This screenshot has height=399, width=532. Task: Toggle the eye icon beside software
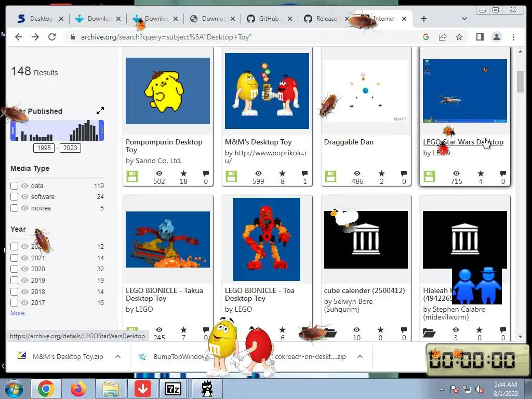[24, 197]
